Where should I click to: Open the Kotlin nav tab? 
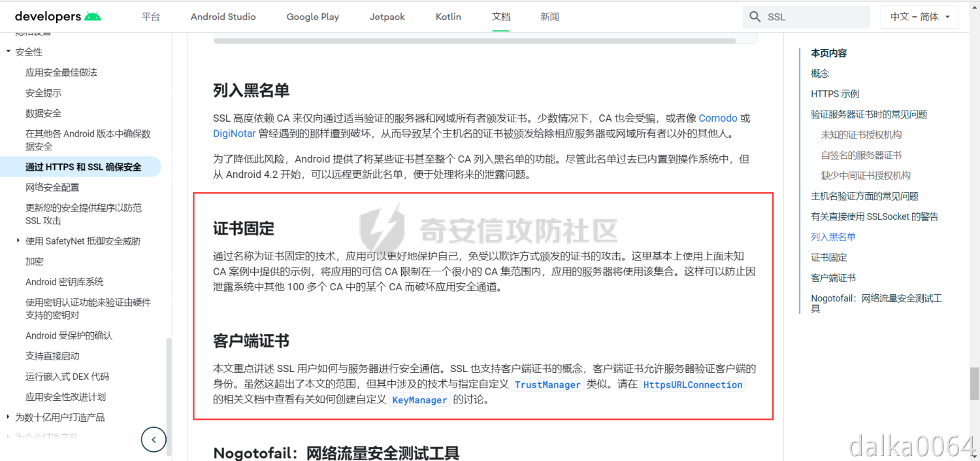449,17
